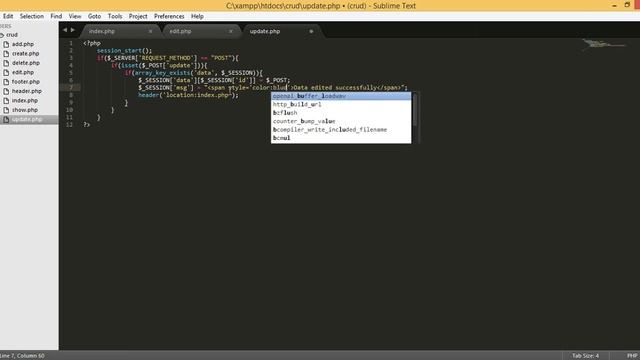
Task: Open create.php in sidebar
Action: pos(25,53)
